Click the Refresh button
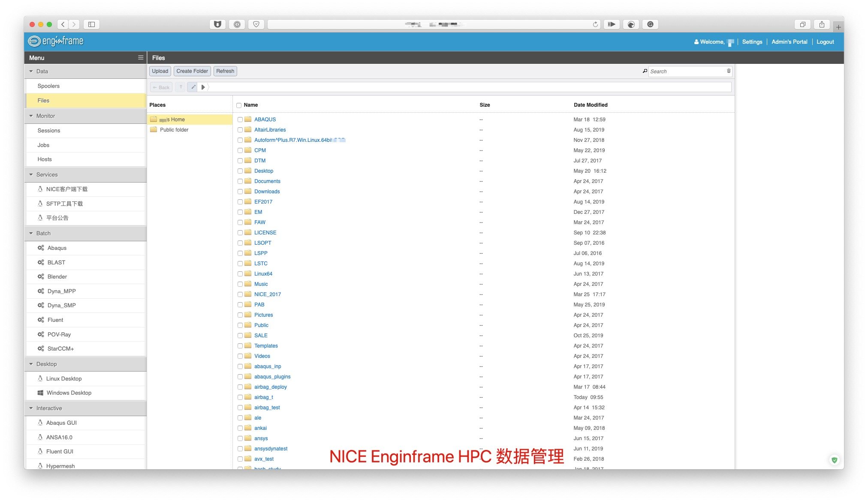Screen dimensions: 868x501 coord(225,71)
